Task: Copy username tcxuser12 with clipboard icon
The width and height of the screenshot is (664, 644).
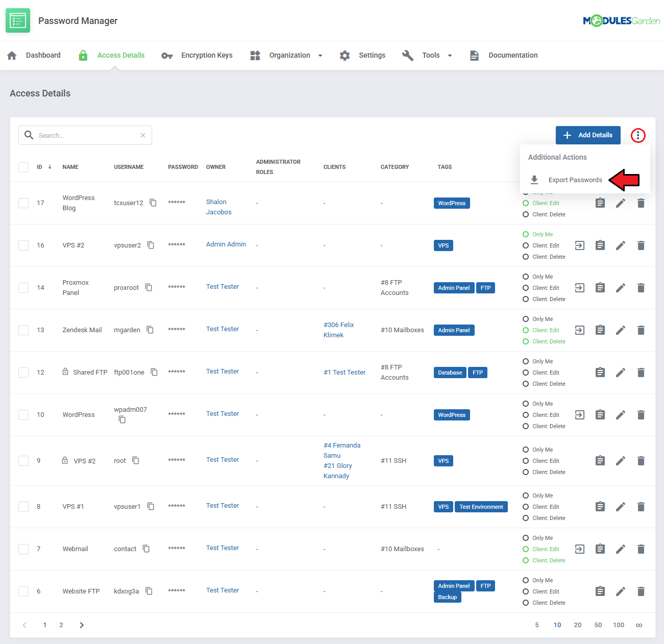Action: click(153, 203)
